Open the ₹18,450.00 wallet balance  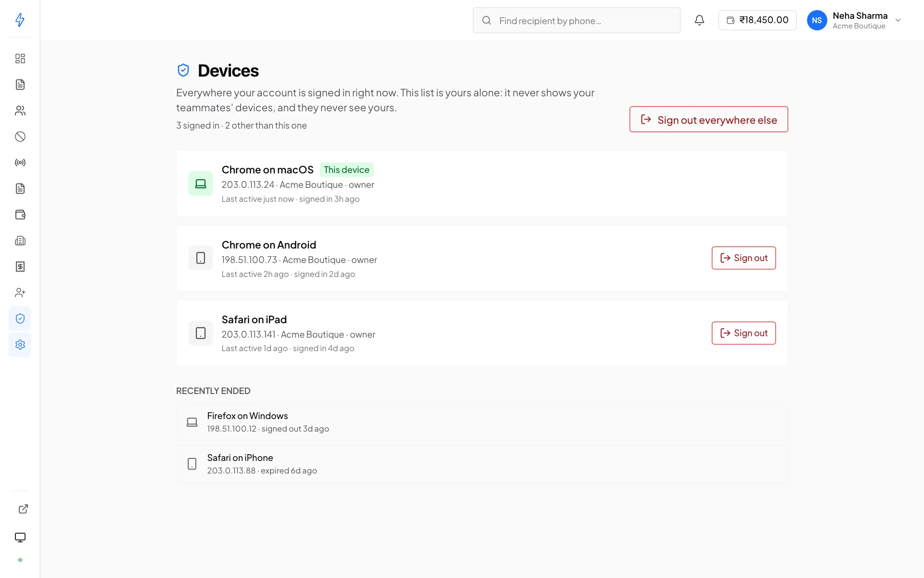coord(757,20)
